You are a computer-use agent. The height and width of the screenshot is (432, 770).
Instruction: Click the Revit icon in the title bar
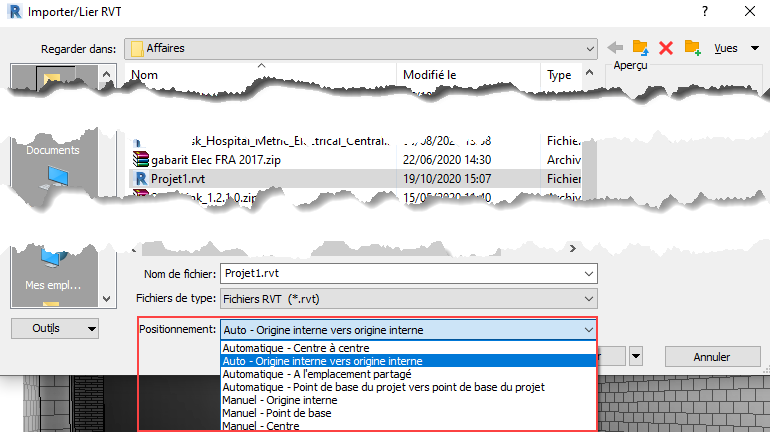click(15, 11)
